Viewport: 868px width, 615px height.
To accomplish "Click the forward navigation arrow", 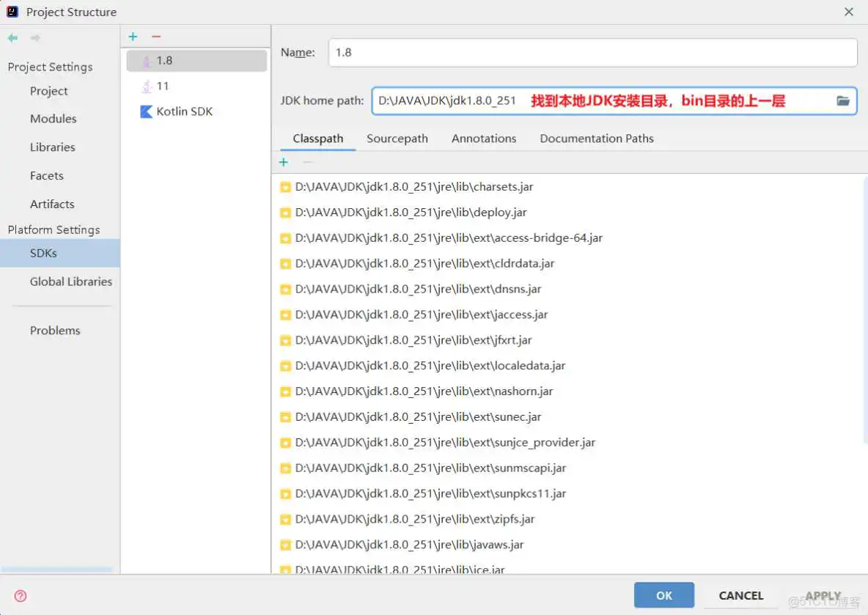I will (x=34, y=37).
